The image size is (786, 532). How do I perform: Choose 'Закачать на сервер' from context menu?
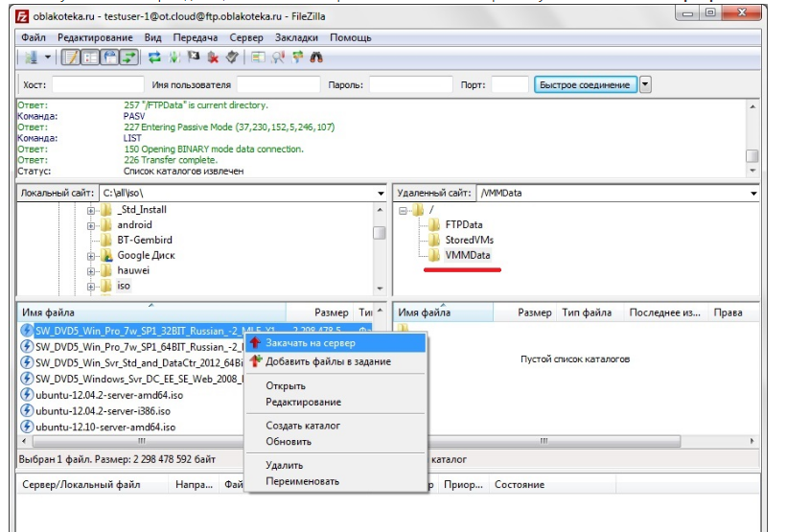310,342
